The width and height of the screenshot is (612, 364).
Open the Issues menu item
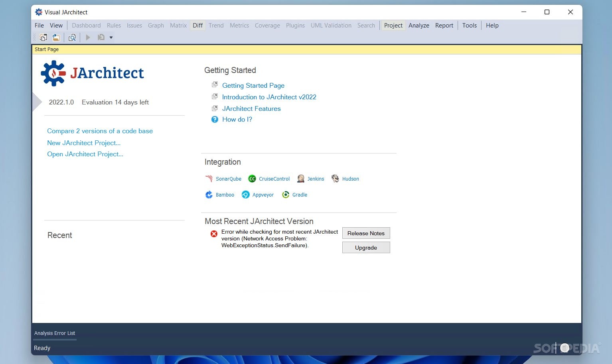click(134, 26)
